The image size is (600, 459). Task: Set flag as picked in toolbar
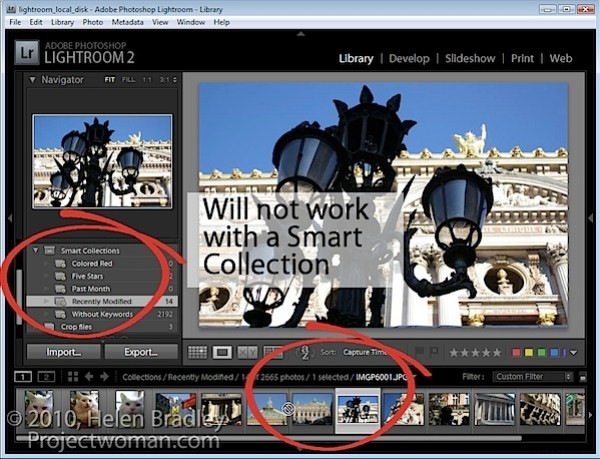(x=420, y=351)
